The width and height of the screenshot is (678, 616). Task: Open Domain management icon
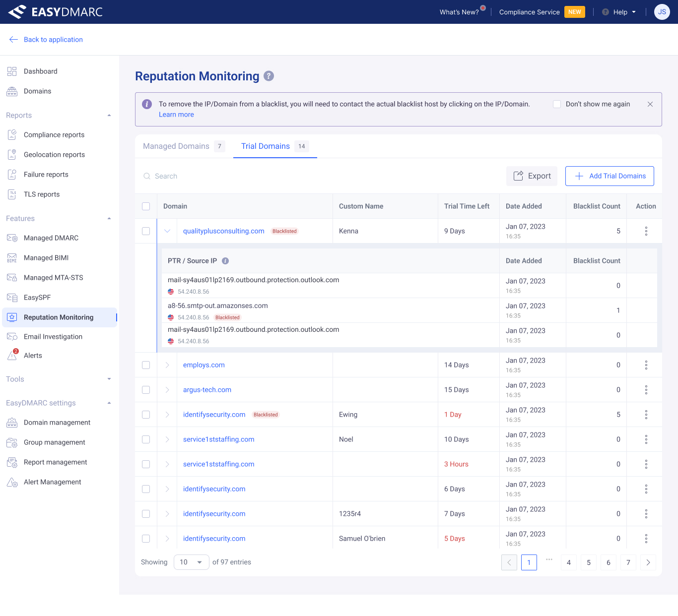(12, 423)
